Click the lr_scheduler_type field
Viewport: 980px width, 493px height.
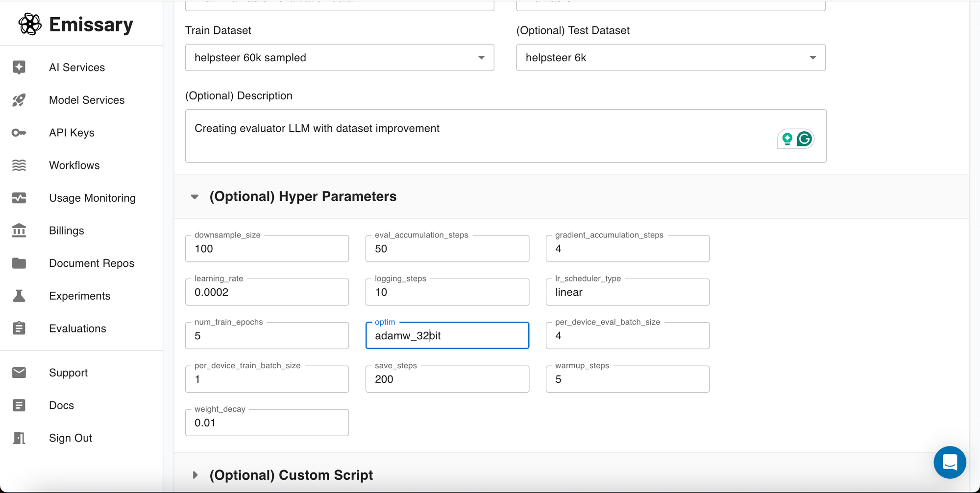click(x=628, y=292)
